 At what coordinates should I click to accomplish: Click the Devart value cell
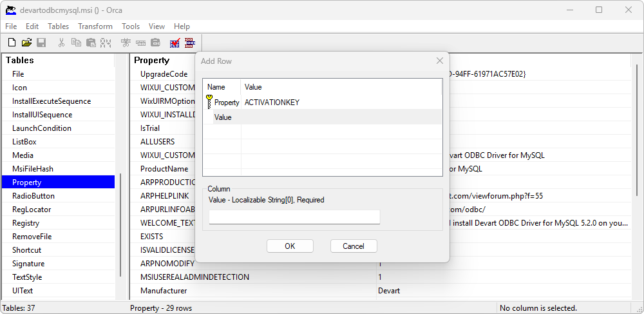pyautogui.click(x=504, y=291)
